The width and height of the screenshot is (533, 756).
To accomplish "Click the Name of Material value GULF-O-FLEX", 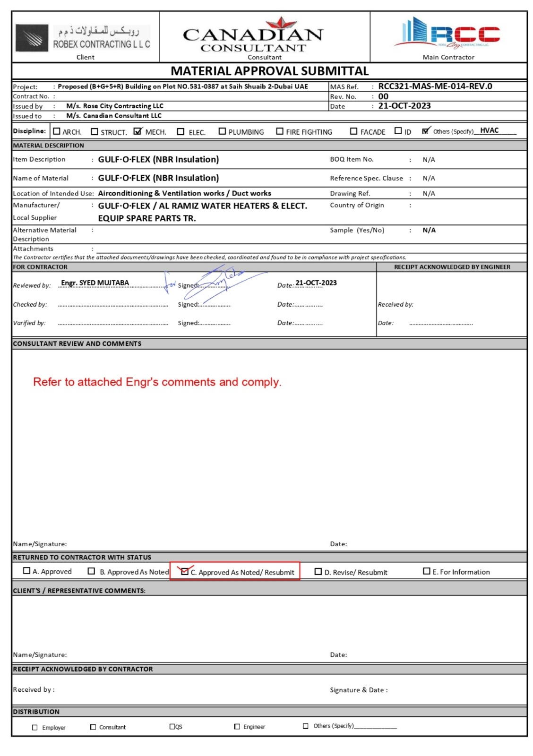I will 158,178.
